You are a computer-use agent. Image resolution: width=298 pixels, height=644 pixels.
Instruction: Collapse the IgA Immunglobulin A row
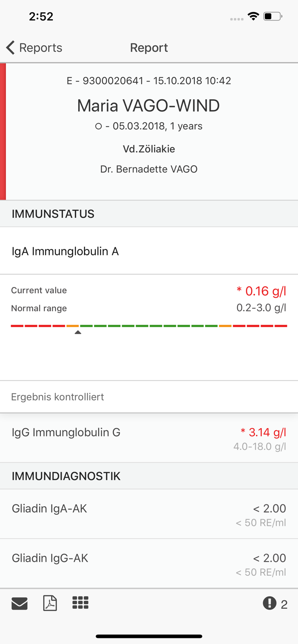pos(149,251)
